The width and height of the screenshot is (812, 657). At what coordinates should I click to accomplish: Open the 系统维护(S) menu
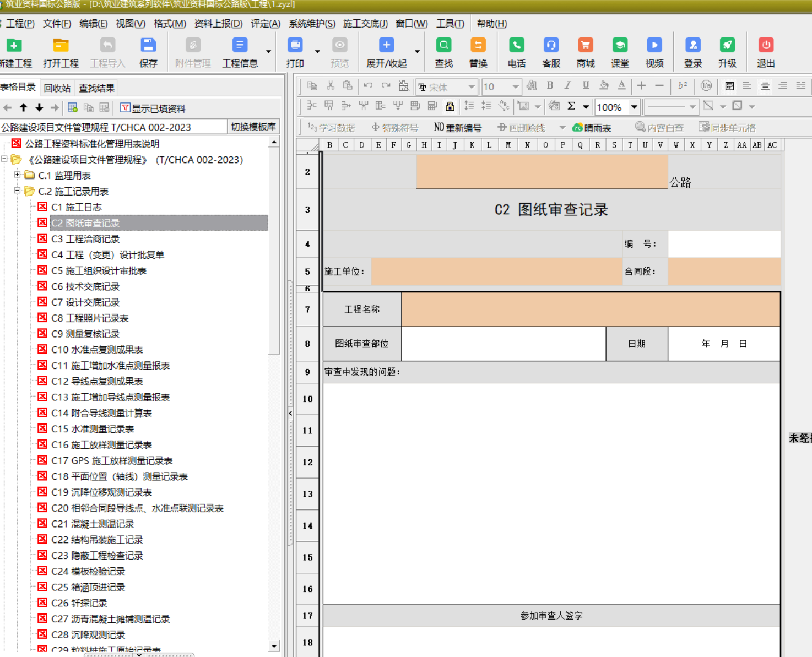312,24
